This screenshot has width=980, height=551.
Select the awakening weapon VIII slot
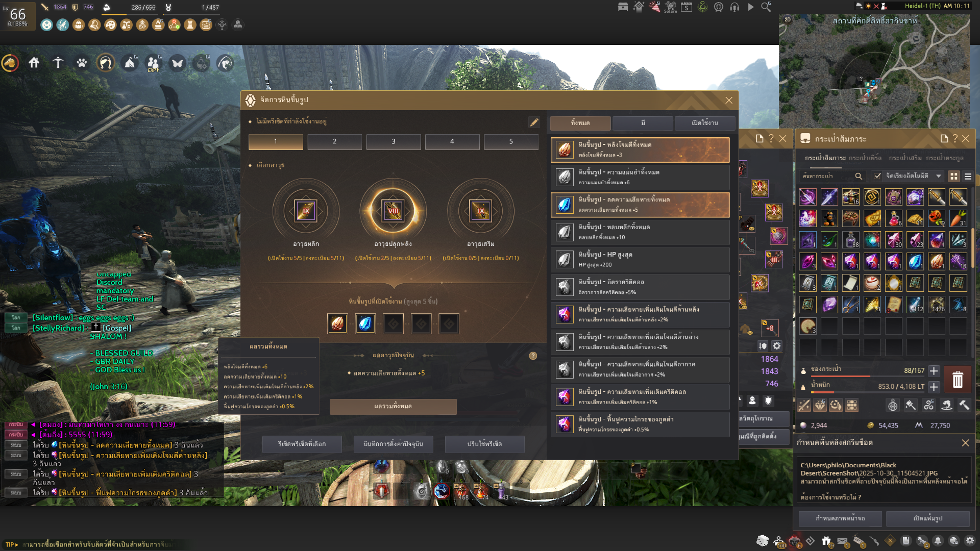pyautogui.click(x=393, y=211)
